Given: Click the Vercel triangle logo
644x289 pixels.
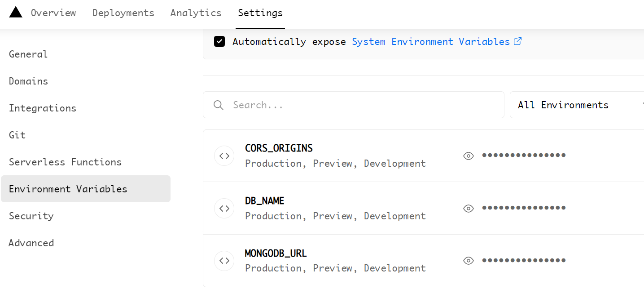Looking at the screenshot, I should pyautogui.click(x=15, y=12).
